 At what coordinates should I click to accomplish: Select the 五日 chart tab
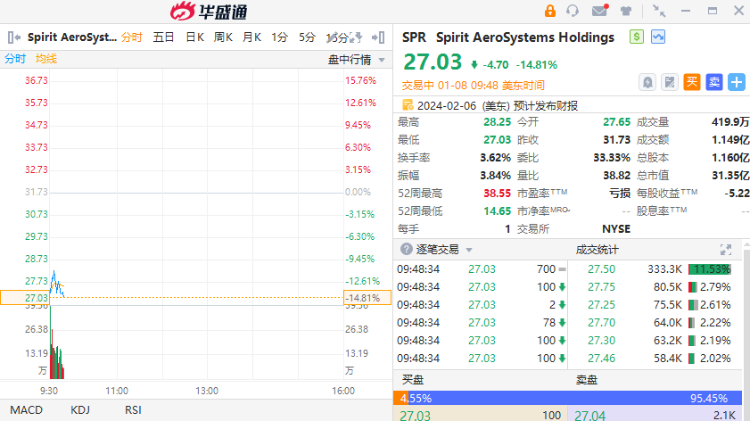[x=164, y=37]
